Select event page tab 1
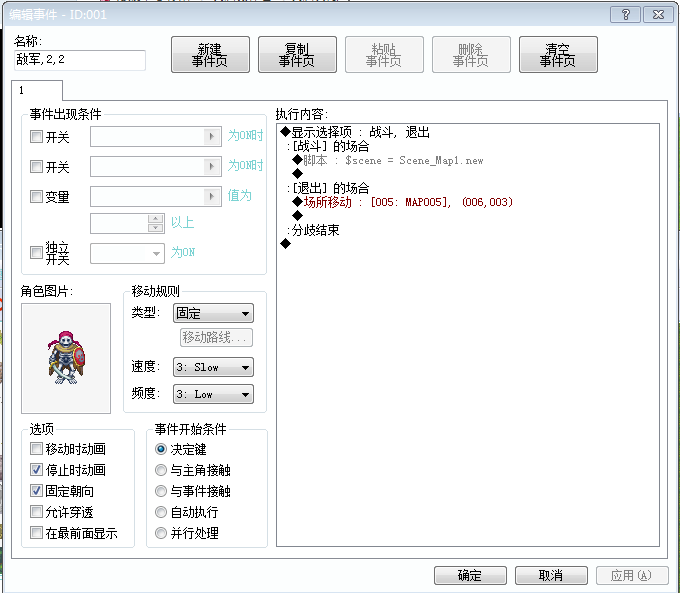 click(x=37, y=90)
